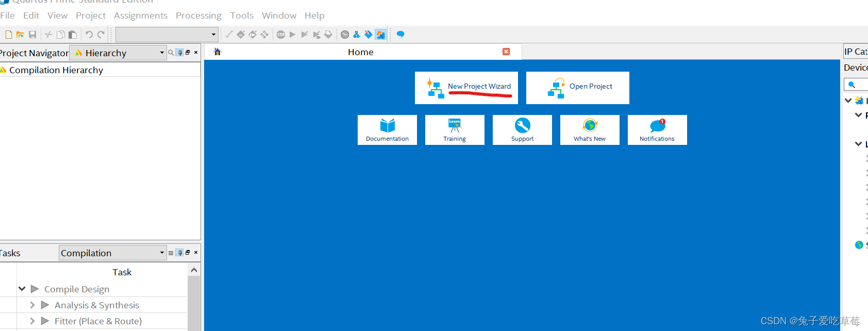The image size is (868, 331).
Task: Click the blue speech bubble feedback icon
Action: click(x=400, y=35)
